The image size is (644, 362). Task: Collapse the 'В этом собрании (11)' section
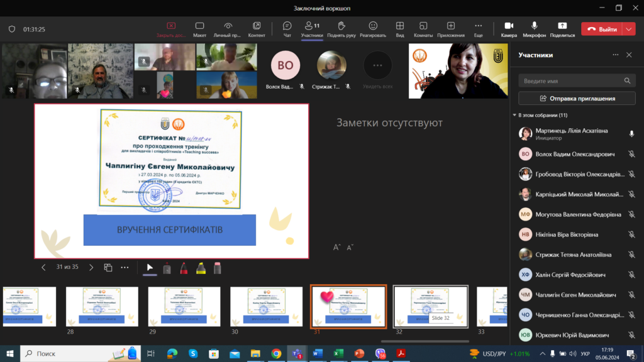(514, 116)
